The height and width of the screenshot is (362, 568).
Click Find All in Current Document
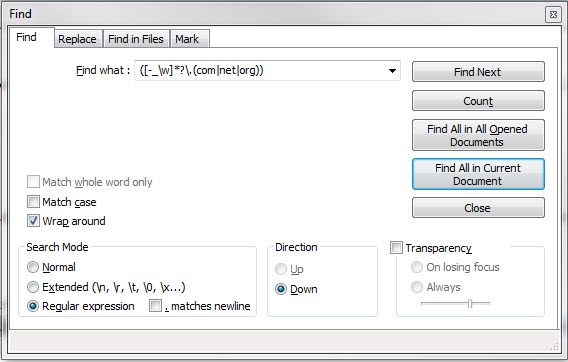[478, 174]
